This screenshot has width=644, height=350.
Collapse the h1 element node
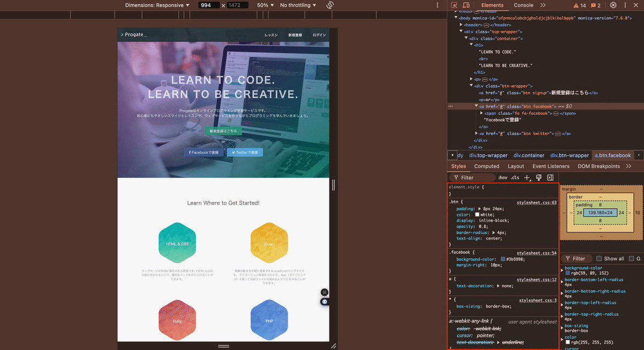471,45
